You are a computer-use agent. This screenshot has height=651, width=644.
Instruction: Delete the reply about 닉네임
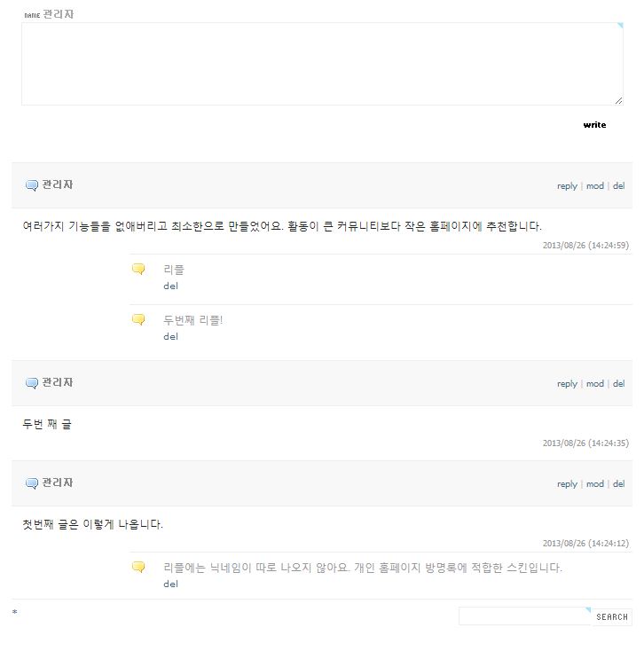click(171, 584)
